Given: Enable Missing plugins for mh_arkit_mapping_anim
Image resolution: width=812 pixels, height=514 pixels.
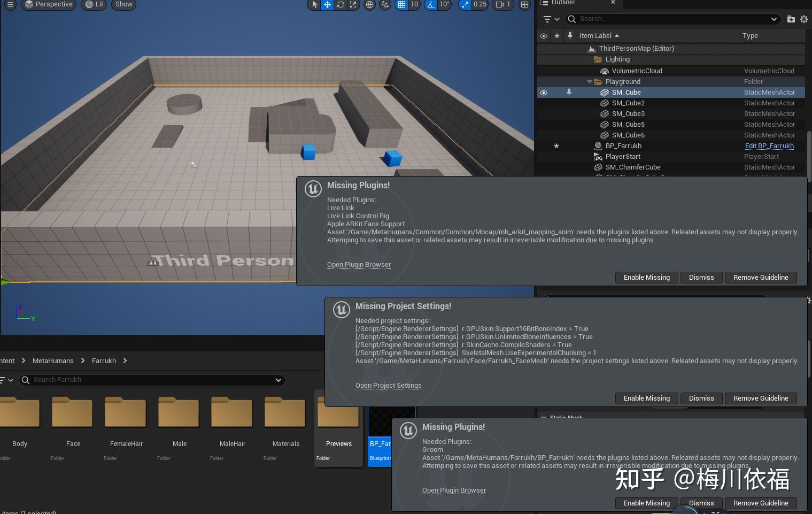Looking at the screenshot, I should [646, 278].
